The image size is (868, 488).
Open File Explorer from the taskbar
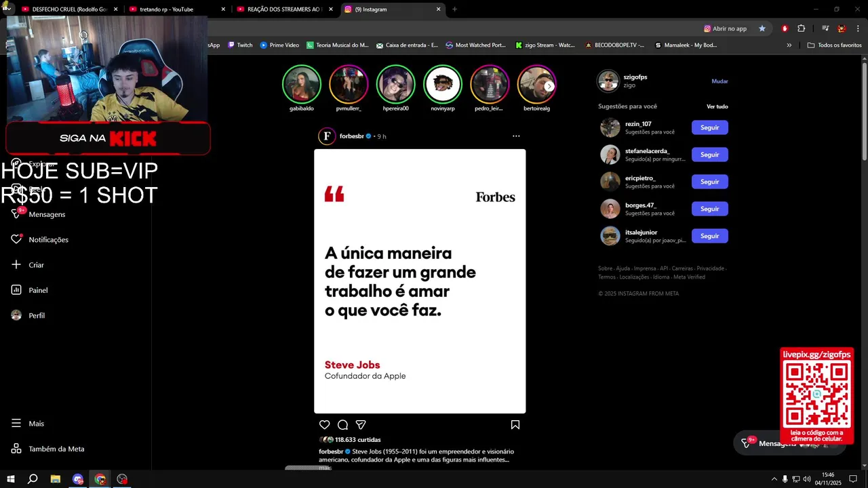point(56,479)
